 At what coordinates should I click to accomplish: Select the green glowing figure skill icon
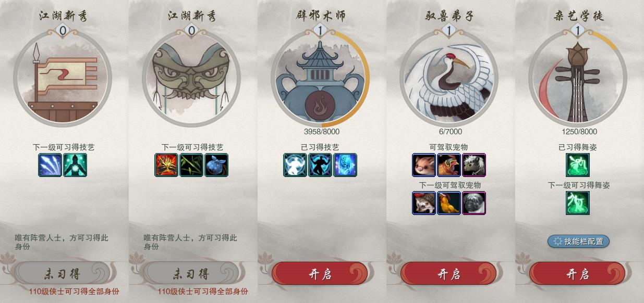[x=75, y=165]
